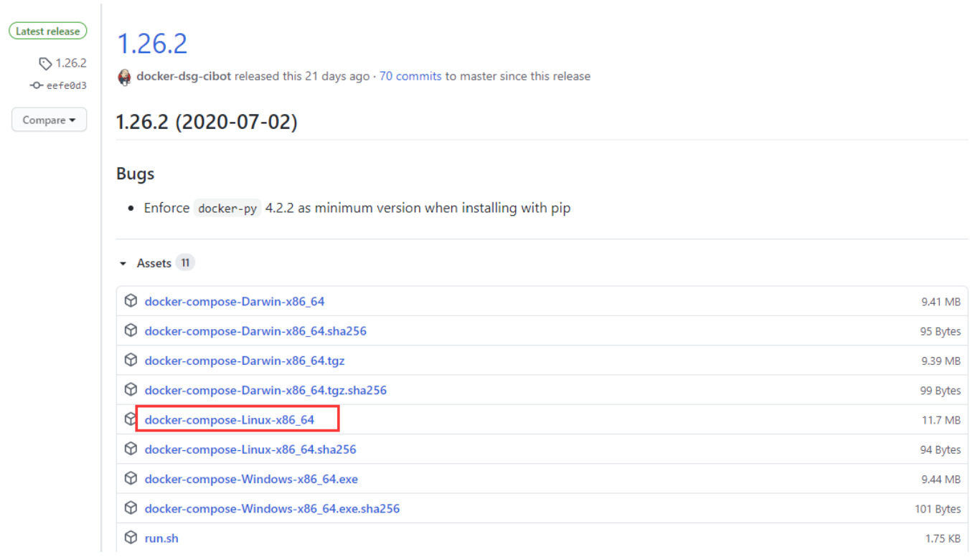This screenshot has width=980, height=557.
Task: Download docker-compose-Darwin-x86_64.sha256
Action: tap(255, 331)
